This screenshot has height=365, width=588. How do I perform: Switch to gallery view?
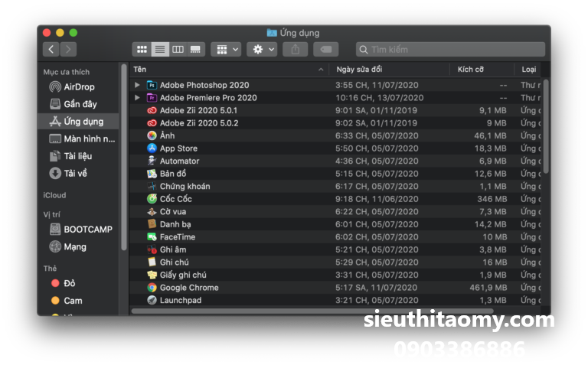(x=195, y=49)
